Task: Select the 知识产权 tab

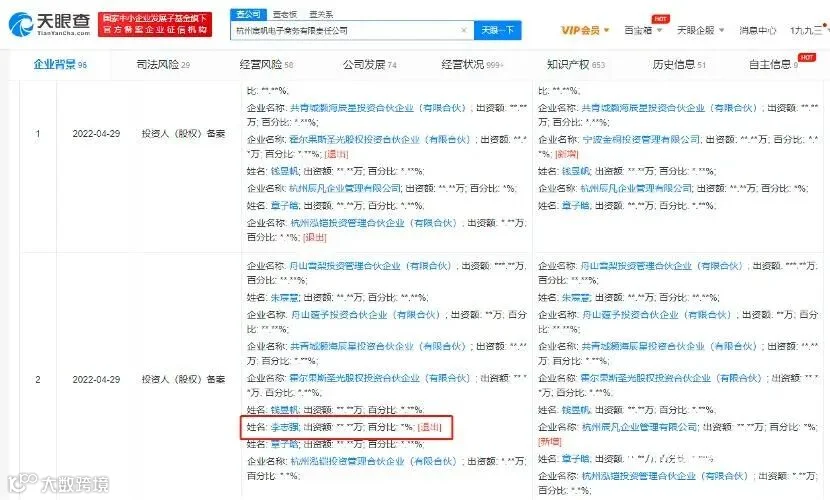Action: (x=575, y=65)
